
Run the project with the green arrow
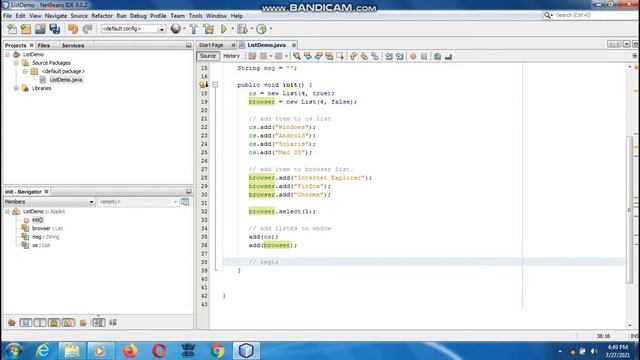click(x=224, y=29)
